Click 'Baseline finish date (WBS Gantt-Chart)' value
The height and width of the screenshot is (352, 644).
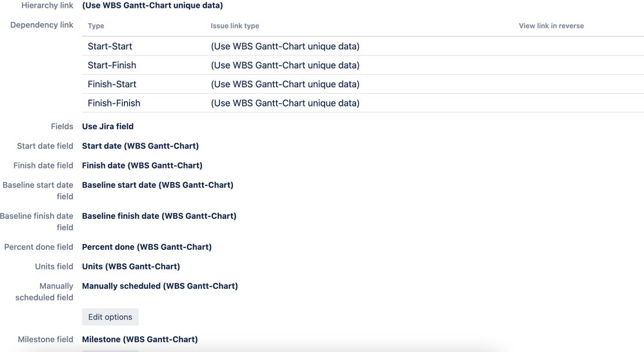click(159, 216)
